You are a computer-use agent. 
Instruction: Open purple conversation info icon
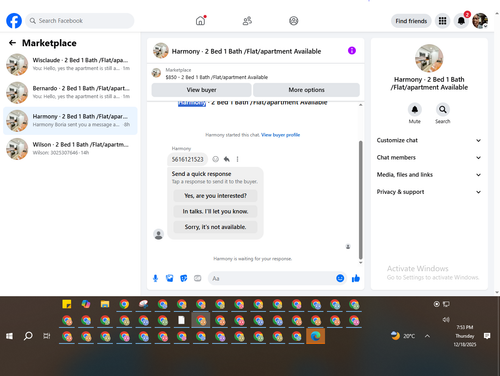[x=352, y=51]
